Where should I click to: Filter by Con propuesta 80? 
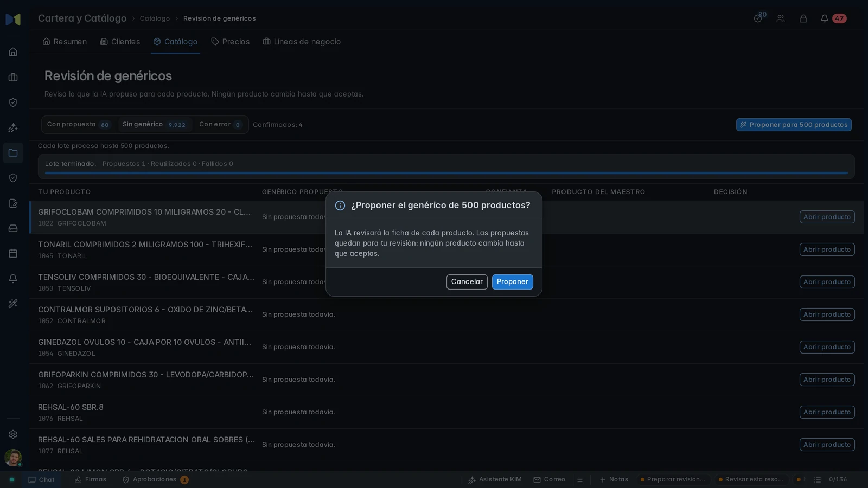click(x=79, y=125)
